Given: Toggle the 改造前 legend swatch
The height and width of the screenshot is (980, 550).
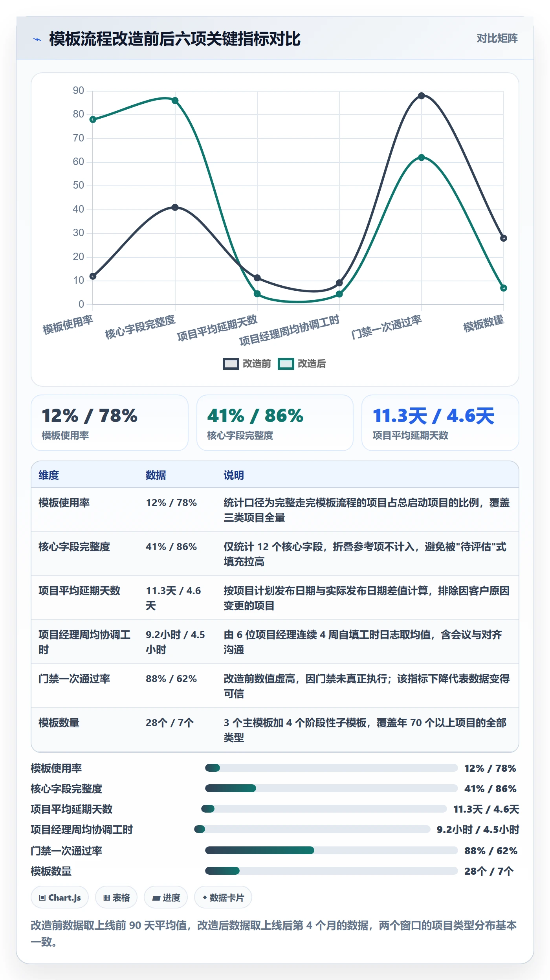Looking at the screenshot, I should (x=231, y=363).
